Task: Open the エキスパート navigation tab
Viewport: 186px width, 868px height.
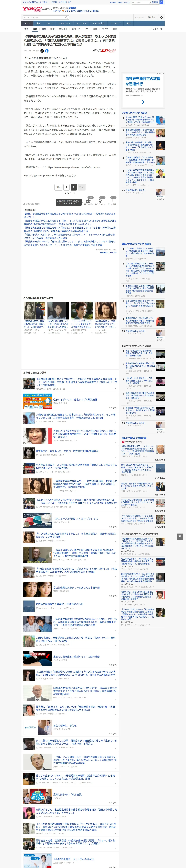Action: click(64, 24)
